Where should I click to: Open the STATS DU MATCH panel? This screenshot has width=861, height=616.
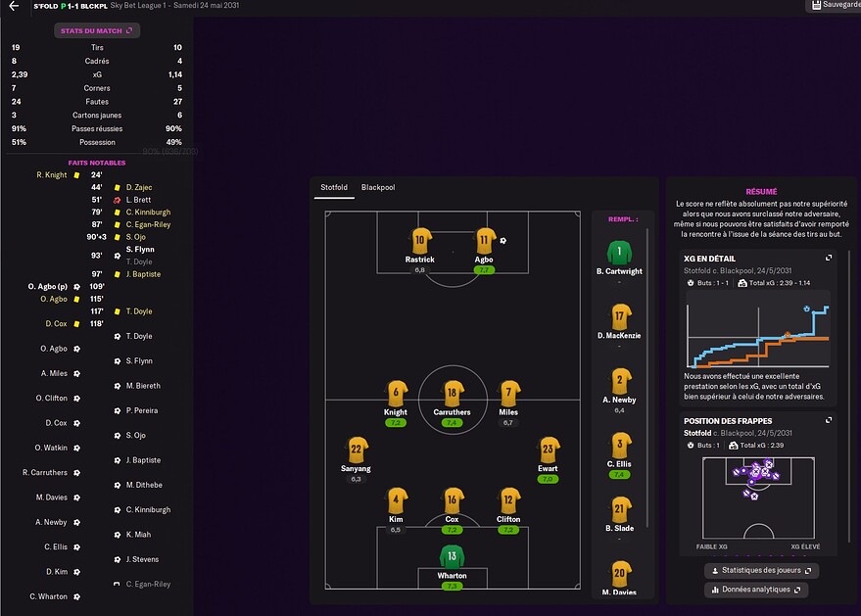pyautogui.click(x=97, y=30)
